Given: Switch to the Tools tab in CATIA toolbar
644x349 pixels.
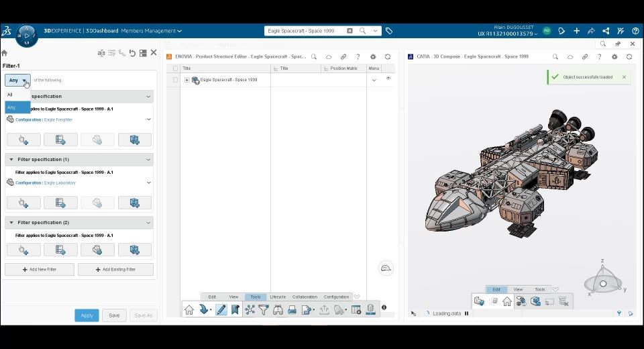Looking at the screenshot, I should tap(539, 289).
